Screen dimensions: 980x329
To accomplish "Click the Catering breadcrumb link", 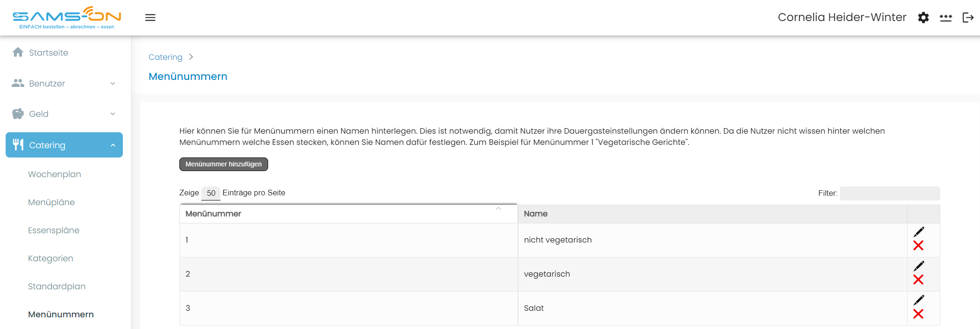I will coord(165,57).
